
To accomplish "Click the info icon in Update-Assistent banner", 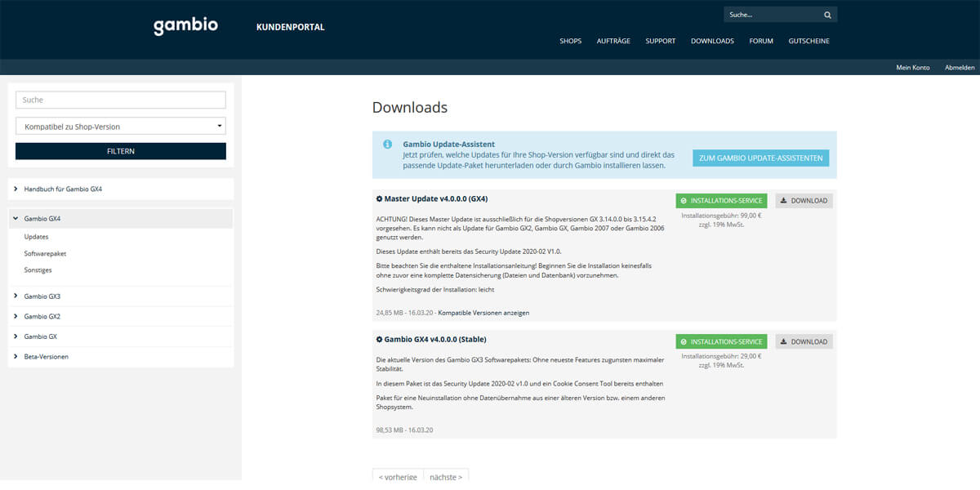I will (x=387, y=145).
